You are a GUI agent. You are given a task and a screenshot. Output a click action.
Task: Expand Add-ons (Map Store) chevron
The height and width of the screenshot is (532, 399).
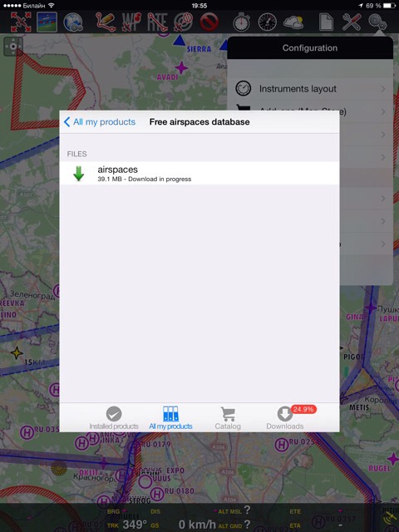(x=383, y=111)
